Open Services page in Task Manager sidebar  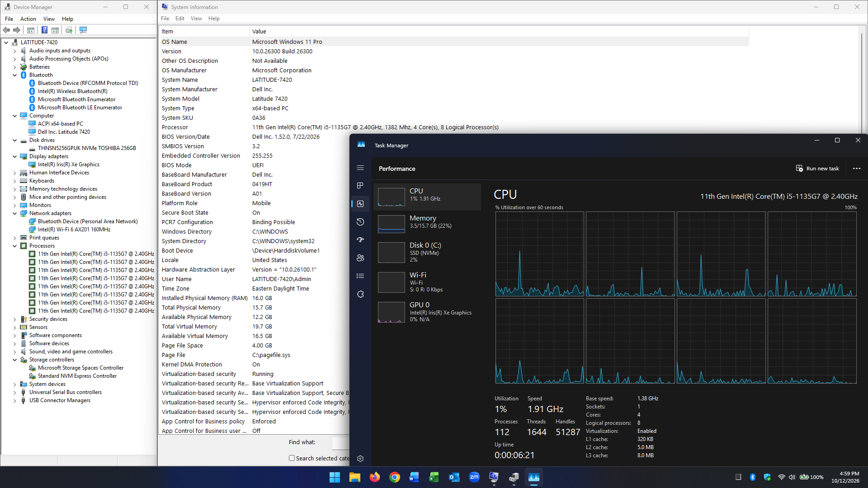360,294
